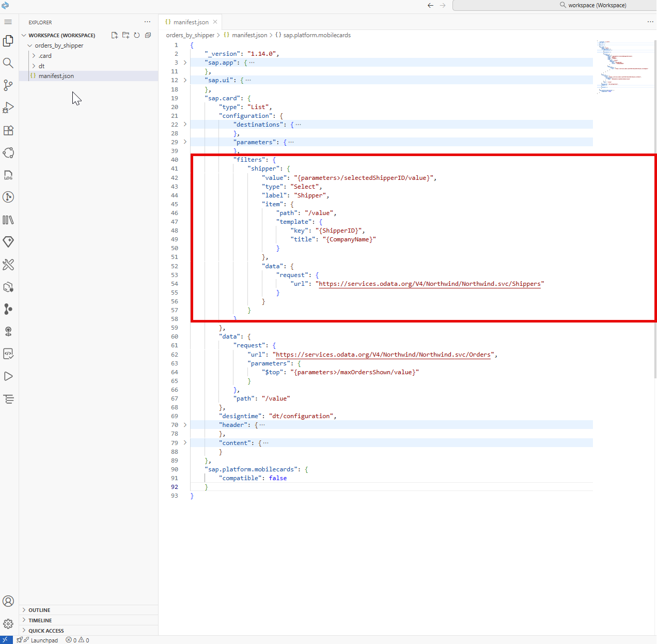Open the Source Control view

[8, 85]
